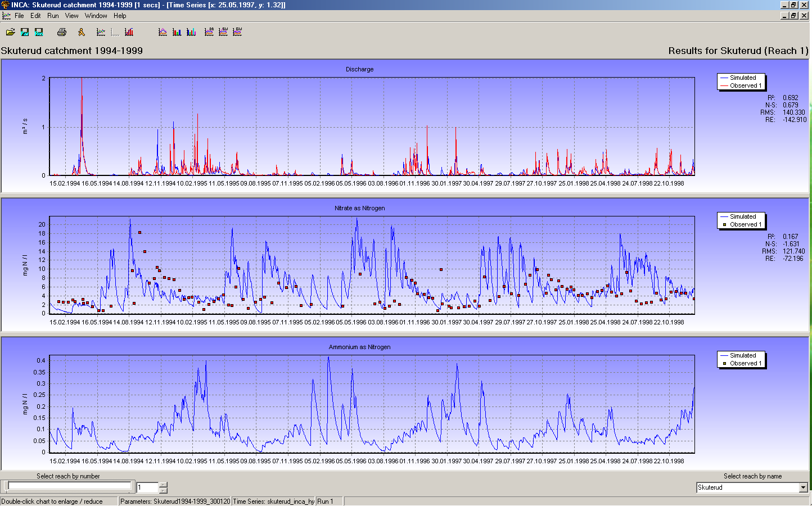Viewport: 812px width, 506px height.
Task: Open the Edit menu
Action: point(35,16)
